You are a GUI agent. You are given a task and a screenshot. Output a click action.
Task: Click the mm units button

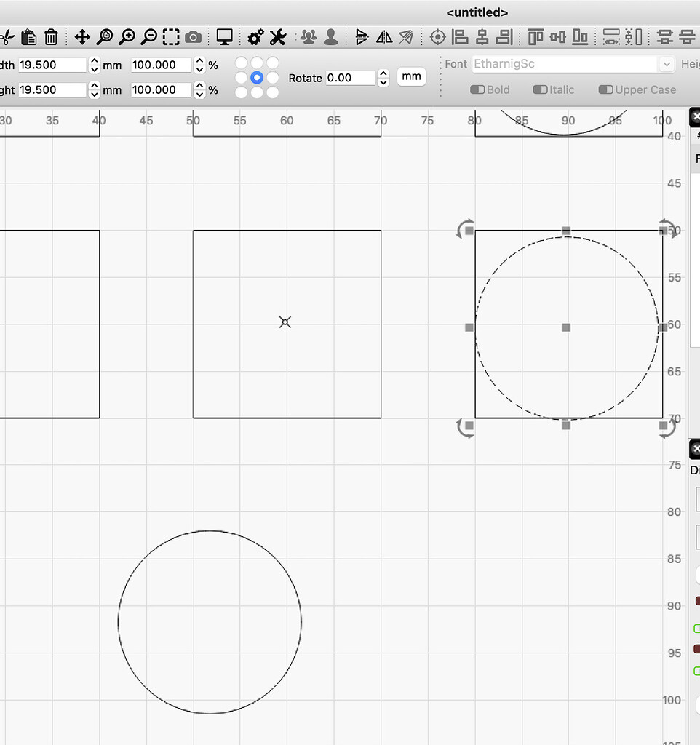coord(411,77)
